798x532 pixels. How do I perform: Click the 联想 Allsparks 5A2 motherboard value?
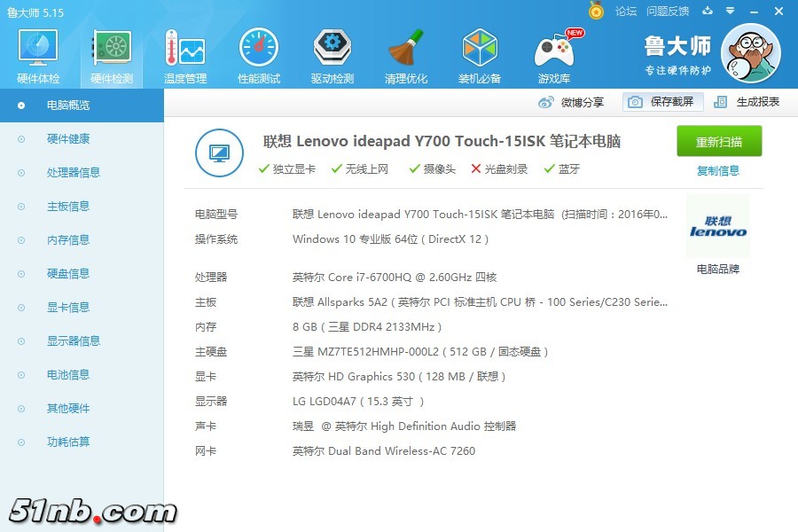coord(480,302)
